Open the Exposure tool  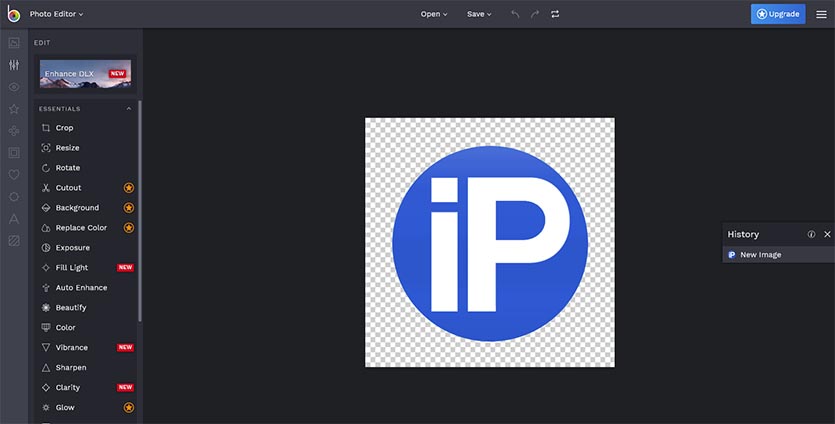[x=85, y=248]
